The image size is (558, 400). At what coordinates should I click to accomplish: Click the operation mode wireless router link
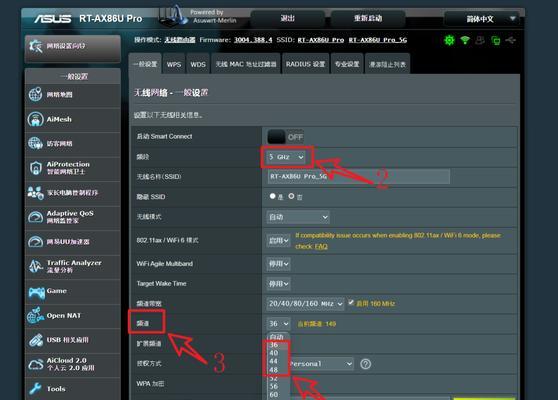pyautogui.click(x=180, y=40)
